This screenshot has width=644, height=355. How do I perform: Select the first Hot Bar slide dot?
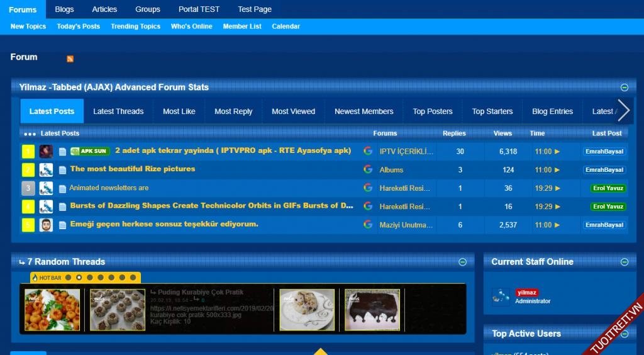coord(68,277)
